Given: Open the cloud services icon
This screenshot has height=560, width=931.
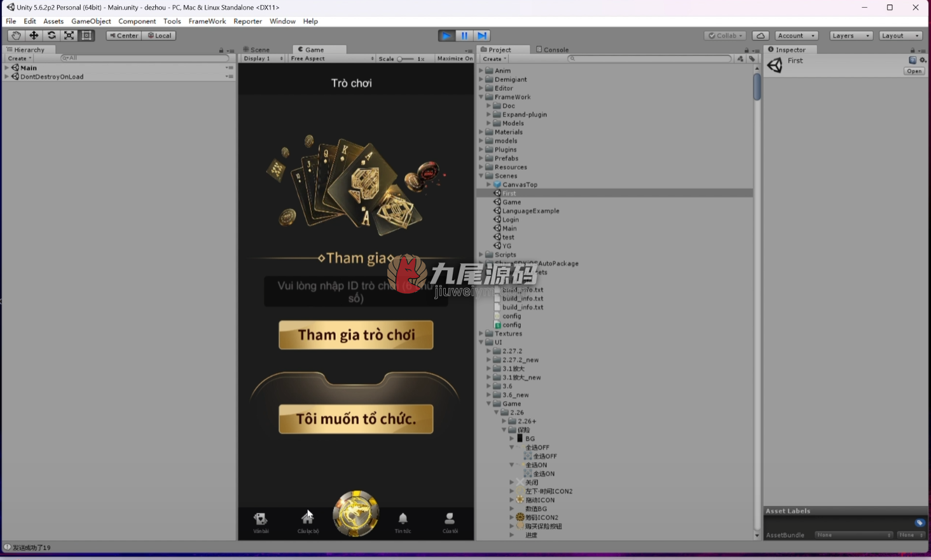Looking at the screenshot, I should (761, 36).
